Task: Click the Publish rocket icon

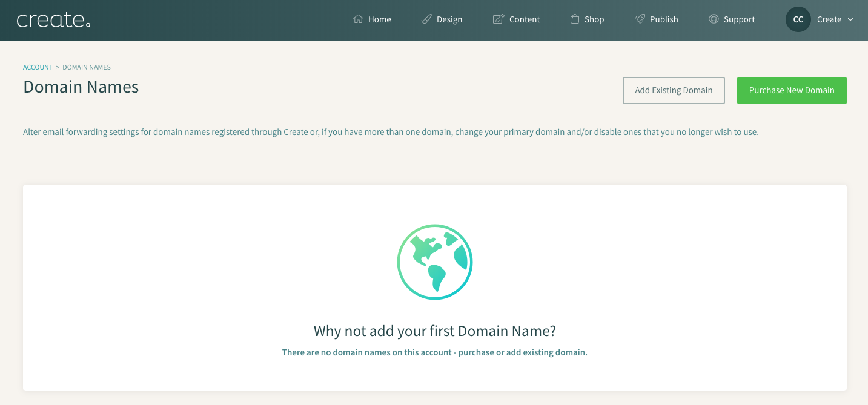Action: 640,19
